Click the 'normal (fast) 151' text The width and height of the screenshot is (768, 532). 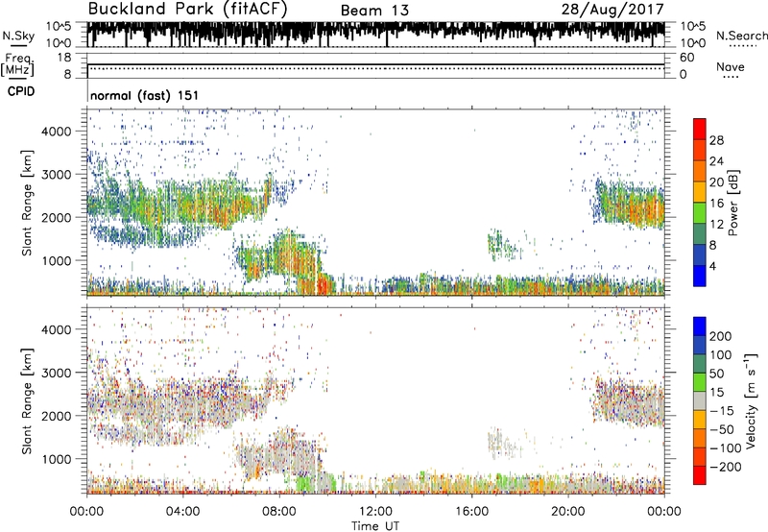pos(145,95)
